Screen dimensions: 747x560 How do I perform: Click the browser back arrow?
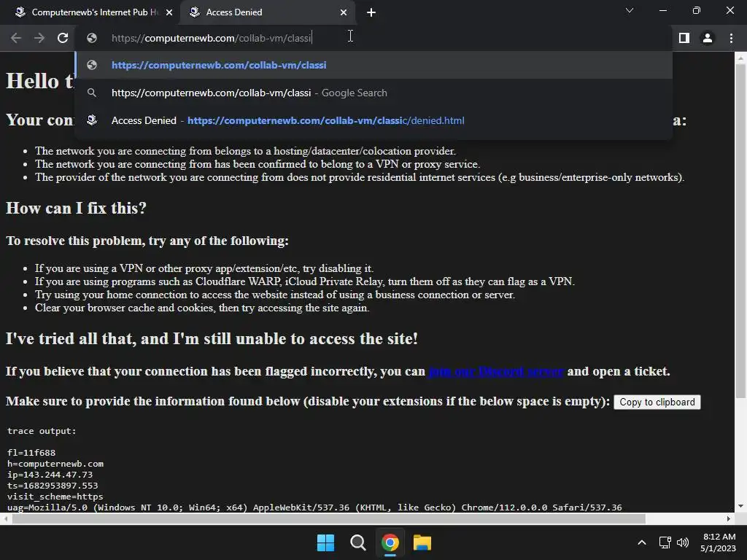point(16,38)
